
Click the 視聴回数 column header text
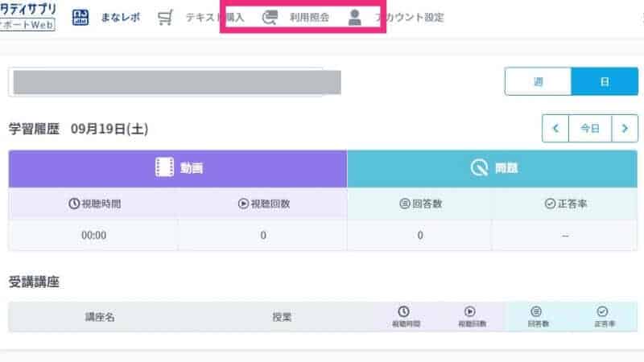[x=270, y=204]
